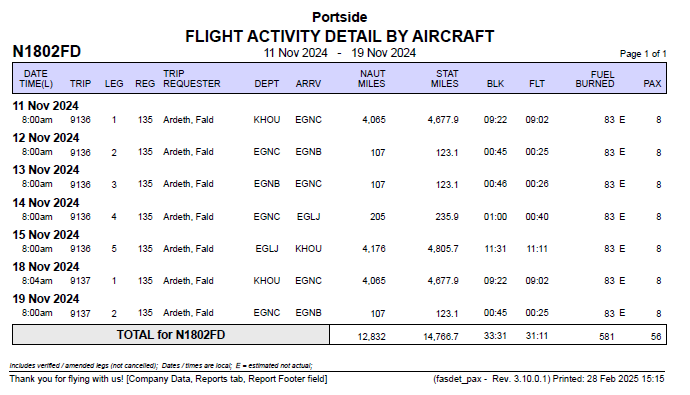Select the 4,805.7 stat miles value
690x395 pixels.
pos(443,249)
